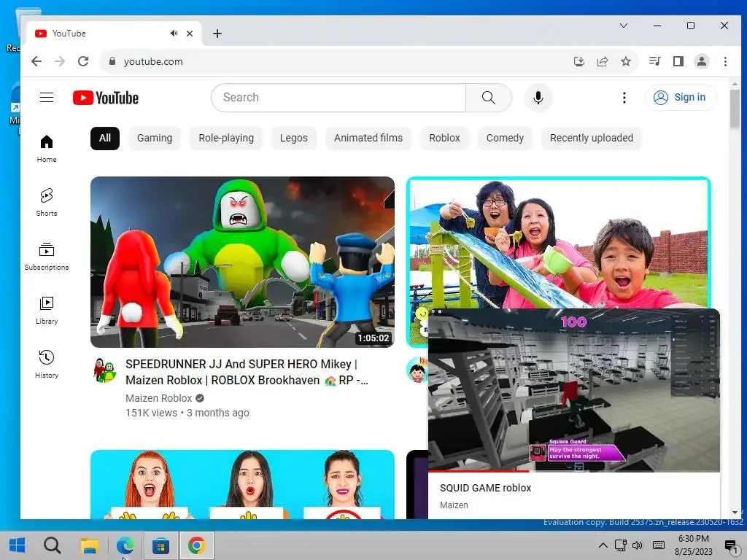Click the page vertical scrollbar thumb

735,109
